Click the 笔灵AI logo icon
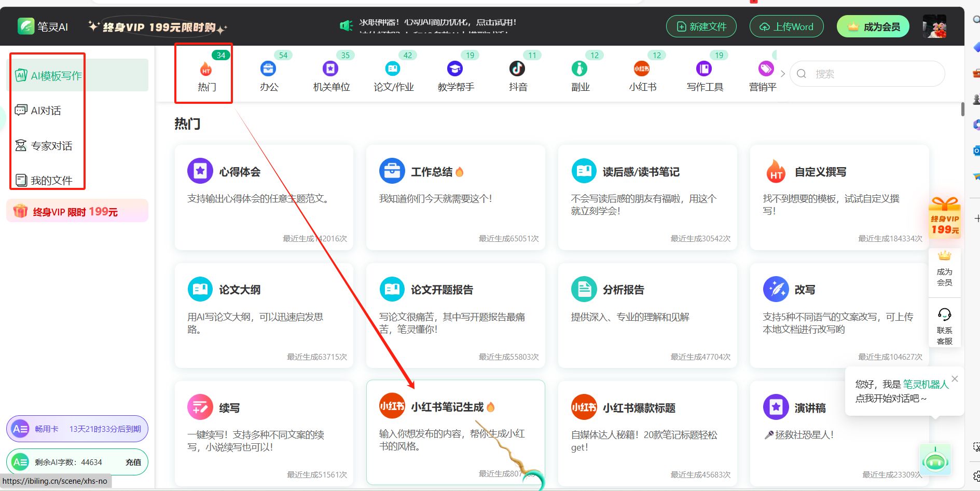 (x=25, y=26)
